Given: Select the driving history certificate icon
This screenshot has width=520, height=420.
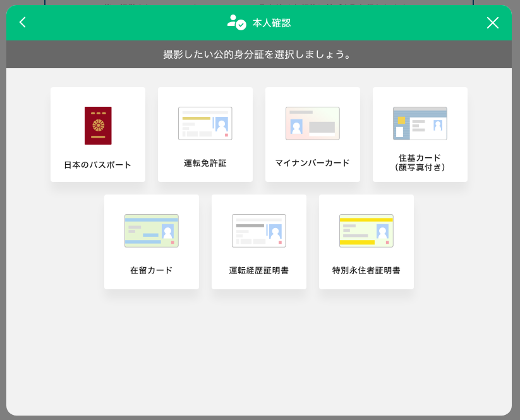Looking at the screenshot, I should (x=259, y=231).
